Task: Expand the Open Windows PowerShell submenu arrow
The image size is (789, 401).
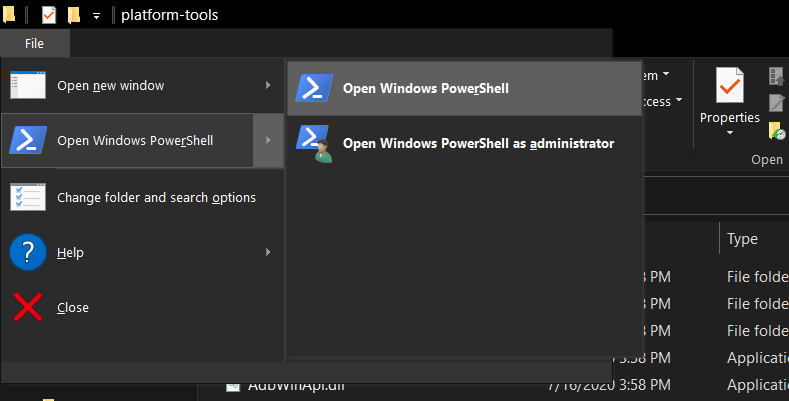Action: (x=268, y=140)
